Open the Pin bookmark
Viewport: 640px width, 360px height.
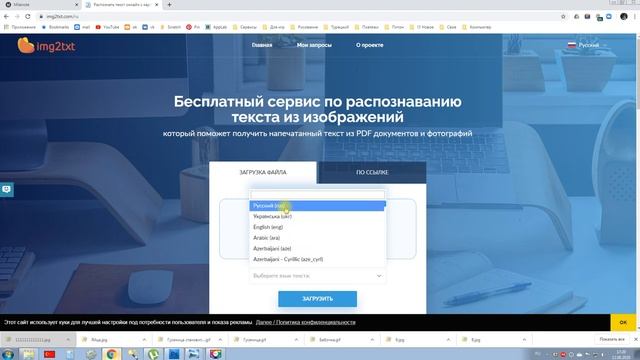tap(193, 27)
